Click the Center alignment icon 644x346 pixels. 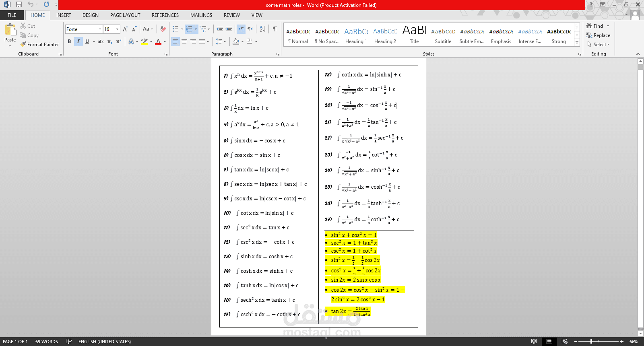point(184,41)
